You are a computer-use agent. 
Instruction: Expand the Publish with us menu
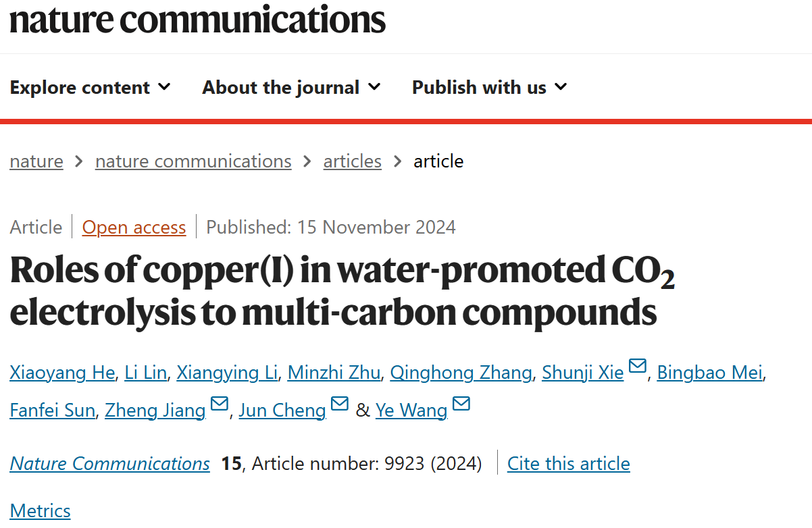coord(490,88)
